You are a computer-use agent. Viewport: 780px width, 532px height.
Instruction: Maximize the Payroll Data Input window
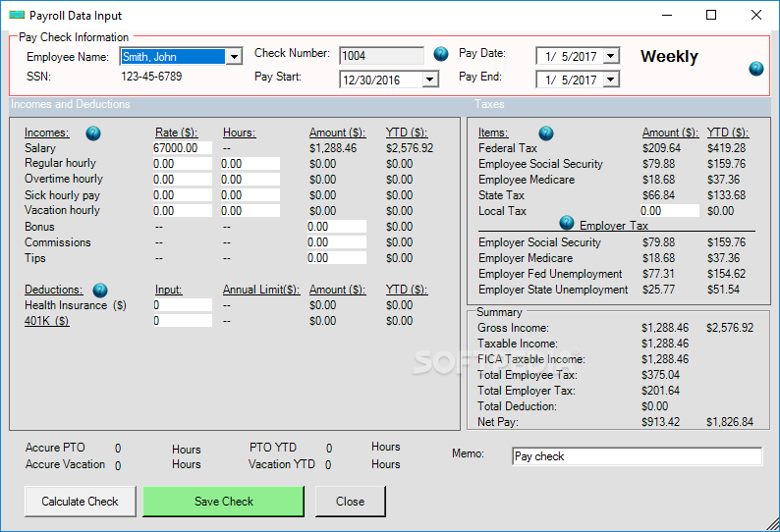coord(711,15)
